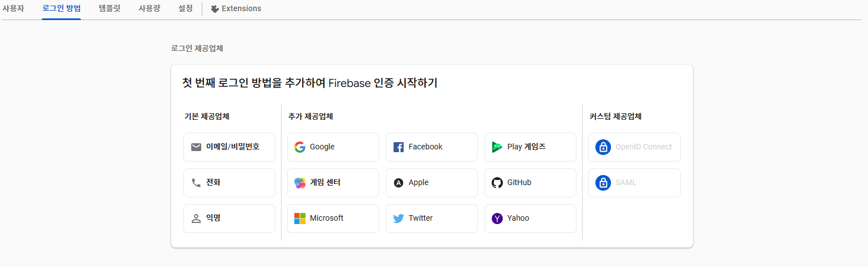Click the Apple provider icon
Viewport: 868px width, 267px height.
(x=399, y=183)
